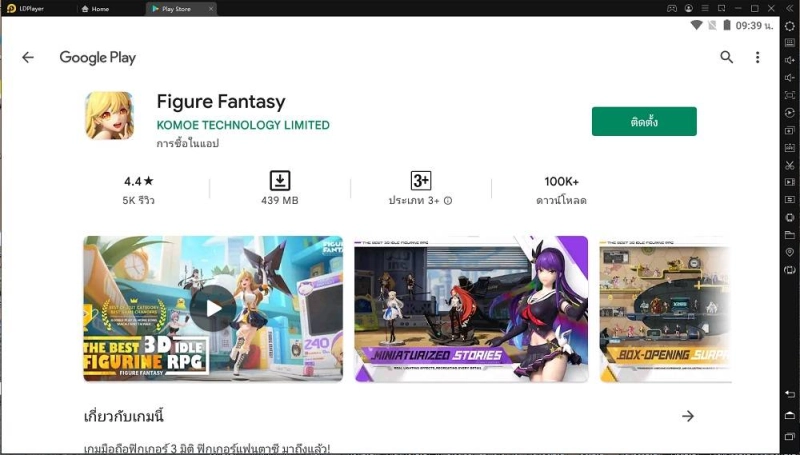The image size is (800, 455).
Task: Open LDPlayer user account icon
Action: pos(689,8)
